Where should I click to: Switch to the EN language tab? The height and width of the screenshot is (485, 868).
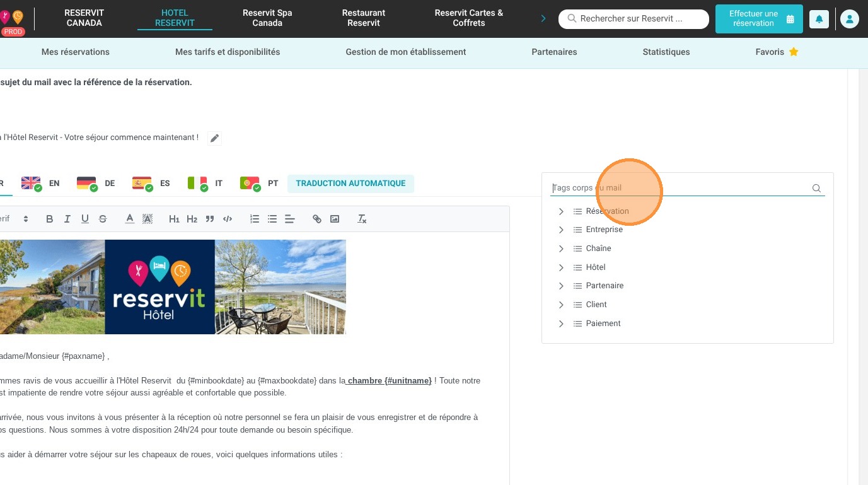pyautogui.click(x=41, y=183)
